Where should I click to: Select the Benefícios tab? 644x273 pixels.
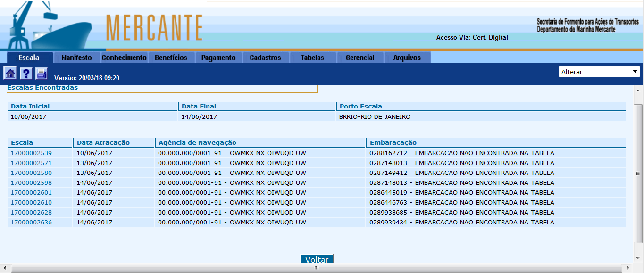(171, 58)
